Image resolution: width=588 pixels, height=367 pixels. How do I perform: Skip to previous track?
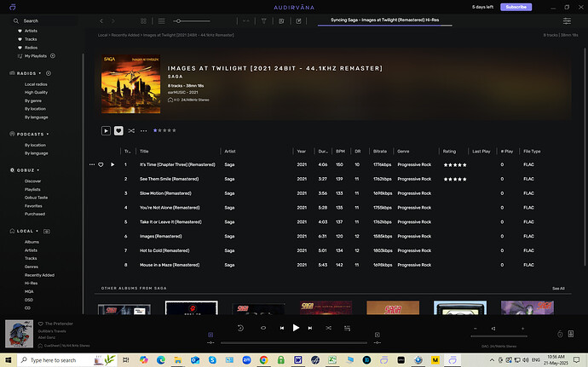pyautogui.click(x=281, y=328)
